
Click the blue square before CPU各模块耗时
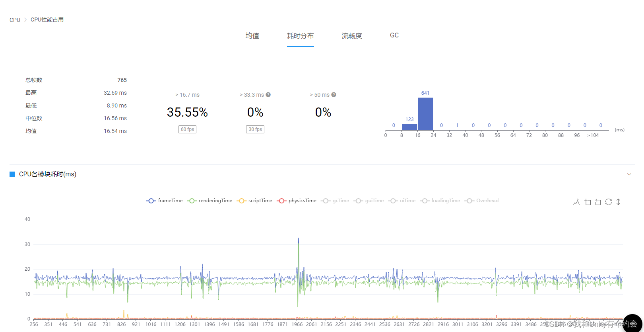pos(12,174)
